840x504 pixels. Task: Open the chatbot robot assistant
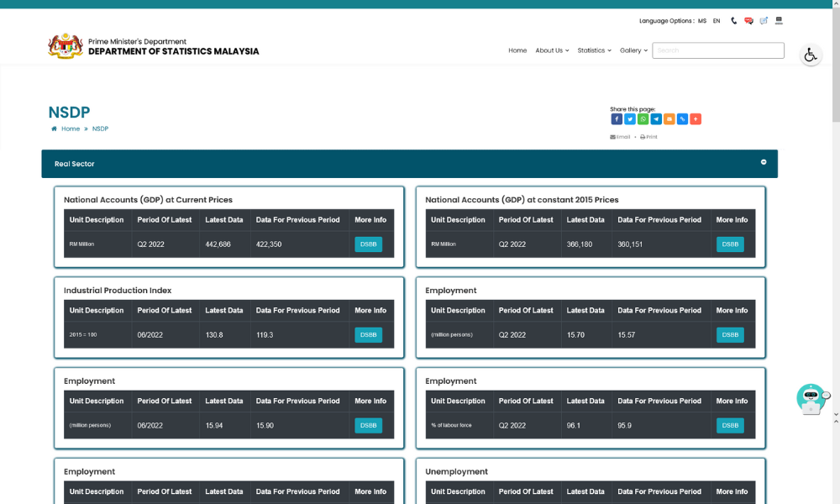(811, 399)
